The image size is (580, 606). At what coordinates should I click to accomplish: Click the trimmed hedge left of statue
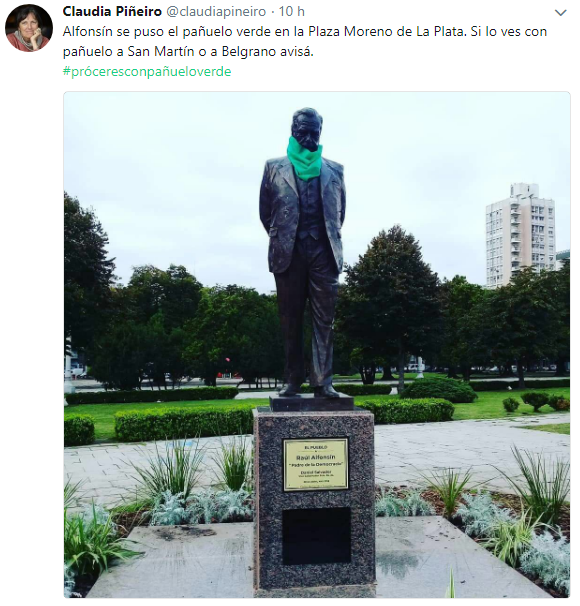[x=184, y=424]
